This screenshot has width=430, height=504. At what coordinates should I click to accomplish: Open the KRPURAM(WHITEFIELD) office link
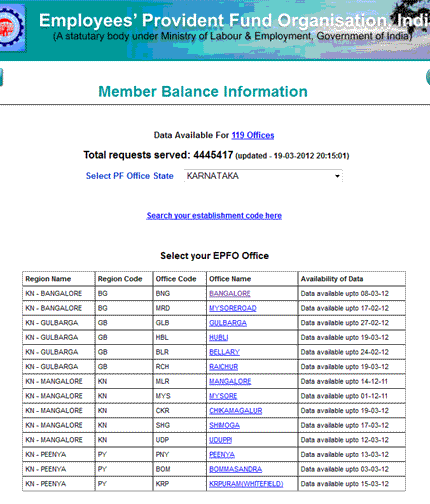click(246, 484)
